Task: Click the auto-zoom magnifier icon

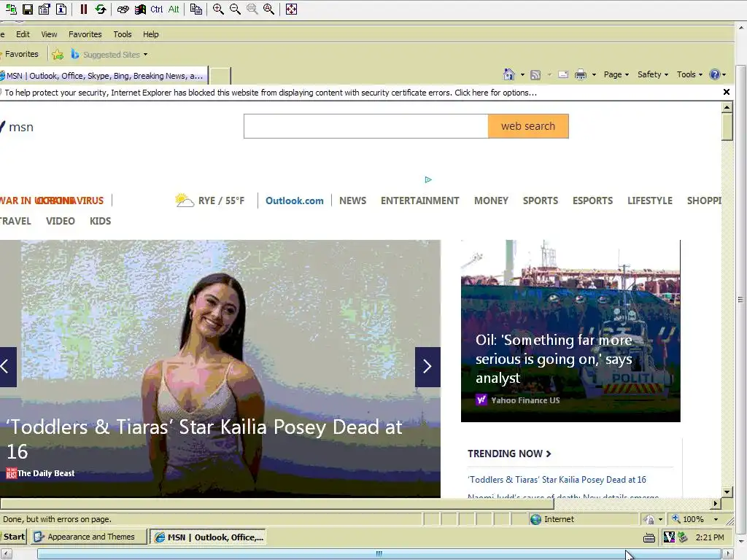Action: (x=268, y=9)
